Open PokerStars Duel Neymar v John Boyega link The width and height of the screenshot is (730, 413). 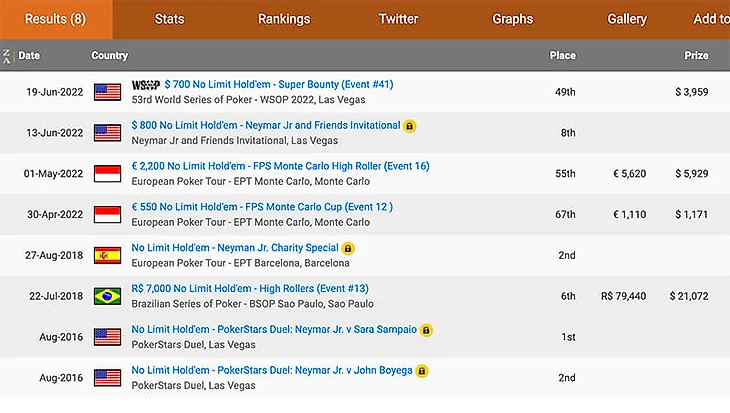272,370
